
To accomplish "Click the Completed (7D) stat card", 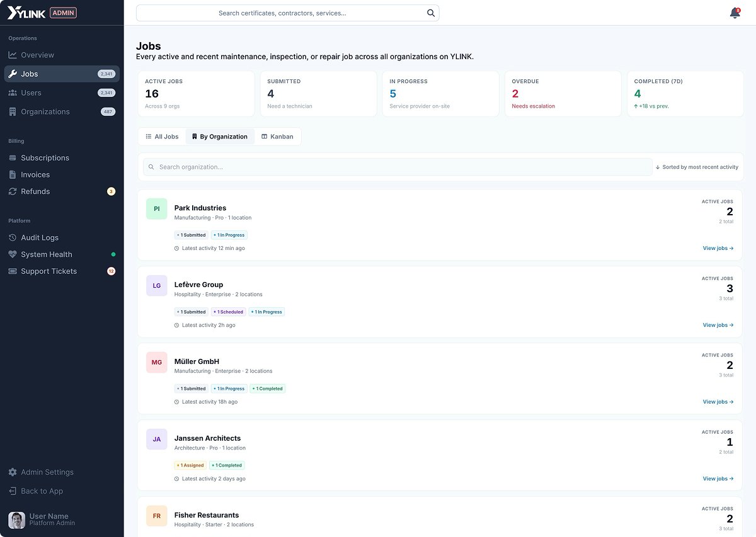I will 685,94.
